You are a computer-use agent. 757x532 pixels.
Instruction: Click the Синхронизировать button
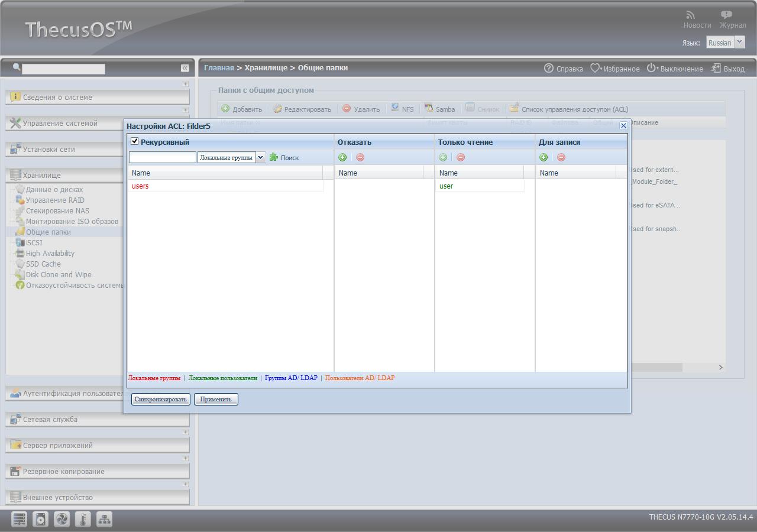[161, 400]
